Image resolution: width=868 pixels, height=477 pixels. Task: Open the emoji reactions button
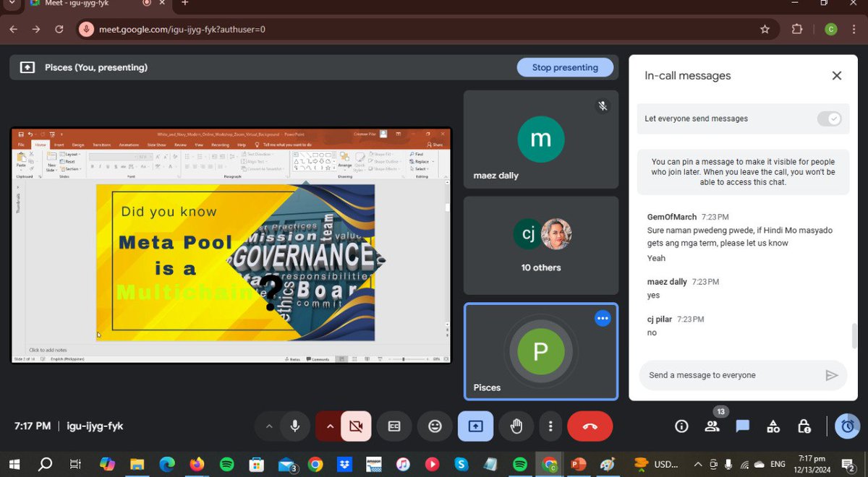(435, 426)
